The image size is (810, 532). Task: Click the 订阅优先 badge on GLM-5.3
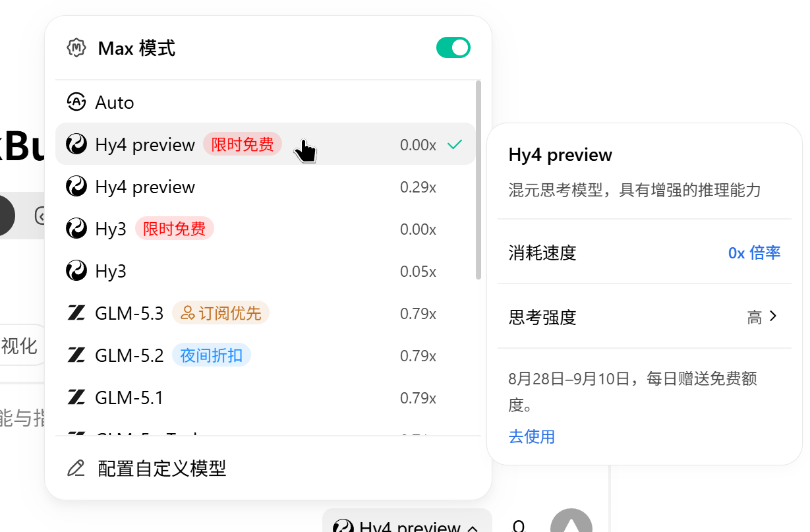221,313
